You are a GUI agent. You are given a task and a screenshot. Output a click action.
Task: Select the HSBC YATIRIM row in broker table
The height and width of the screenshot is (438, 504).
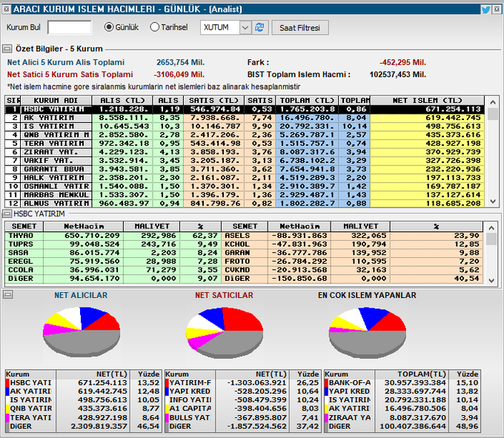[245, 109]
